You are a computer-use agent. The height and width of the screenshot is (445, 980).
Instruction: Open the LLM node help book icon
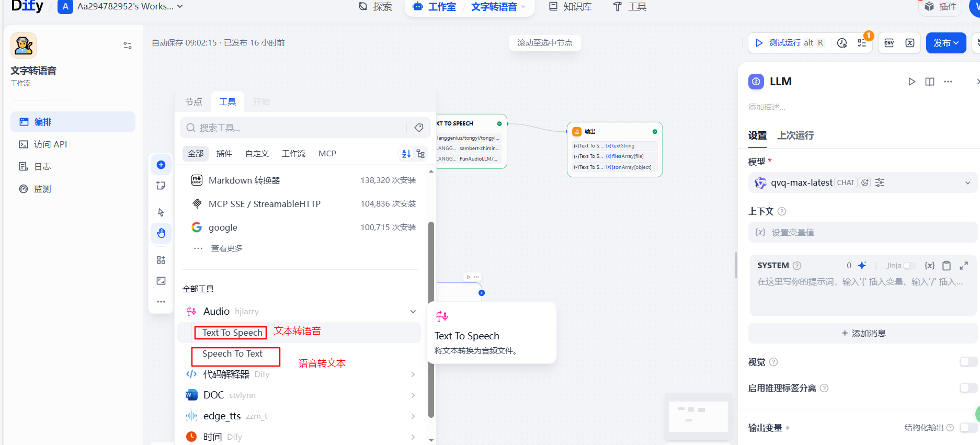point(930,82)
